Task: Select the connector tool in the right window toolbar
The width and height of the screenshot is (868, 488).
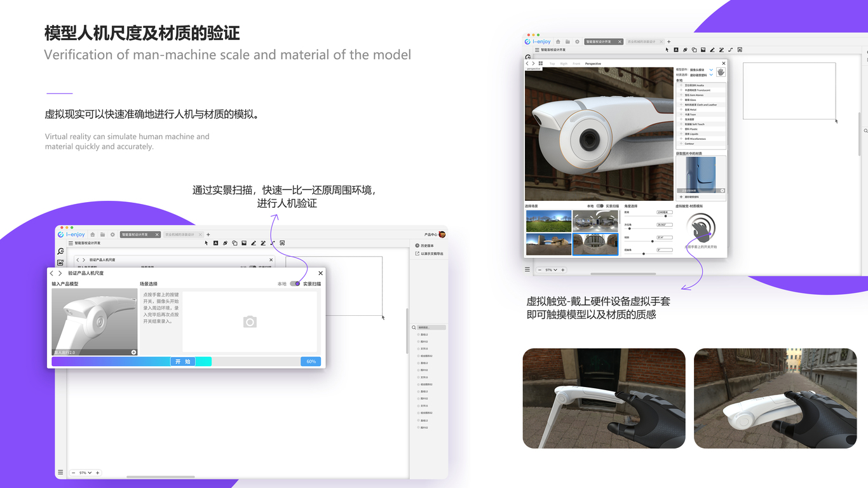Action: click(x=730, y=50)
